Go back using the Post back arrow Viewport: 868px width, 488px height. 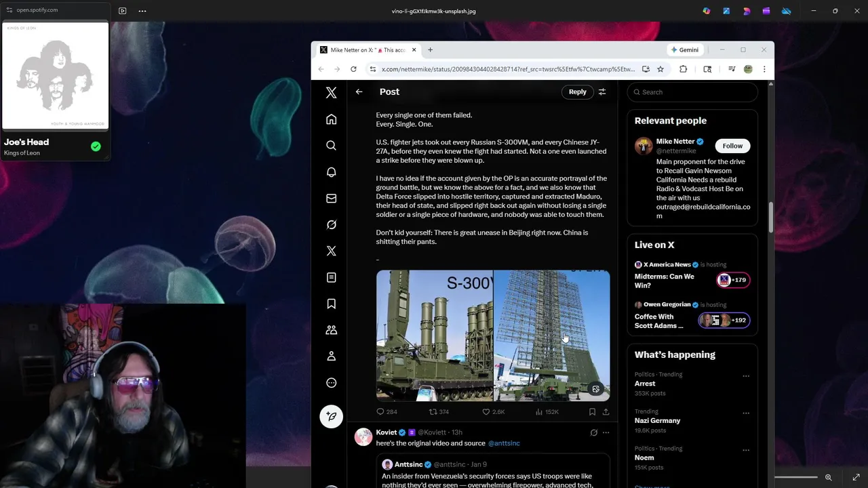point(359,91)
